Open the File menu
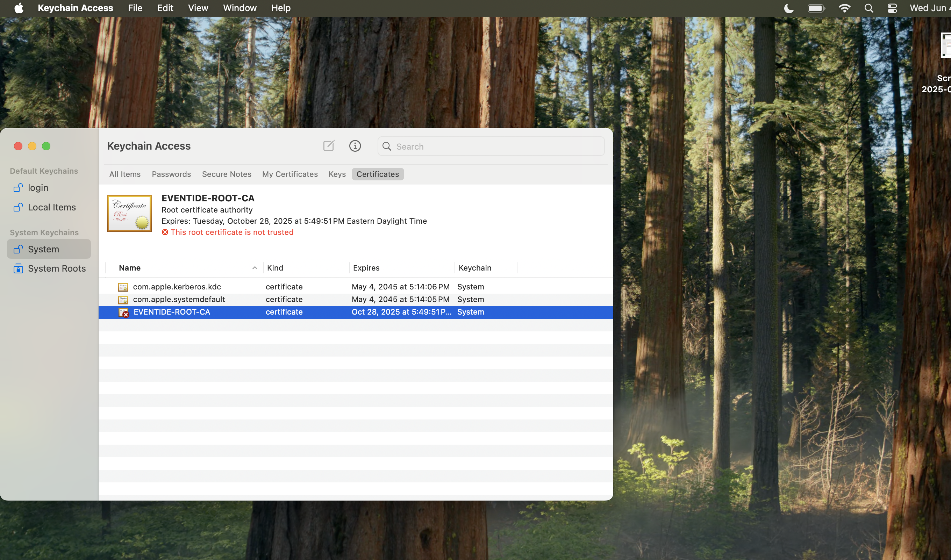The height and width of the screenshot is (560, 951). [135, 8]
